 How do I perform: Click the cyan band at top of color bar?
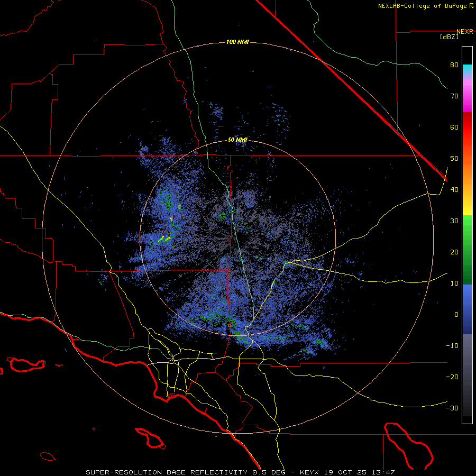point(467,69)
